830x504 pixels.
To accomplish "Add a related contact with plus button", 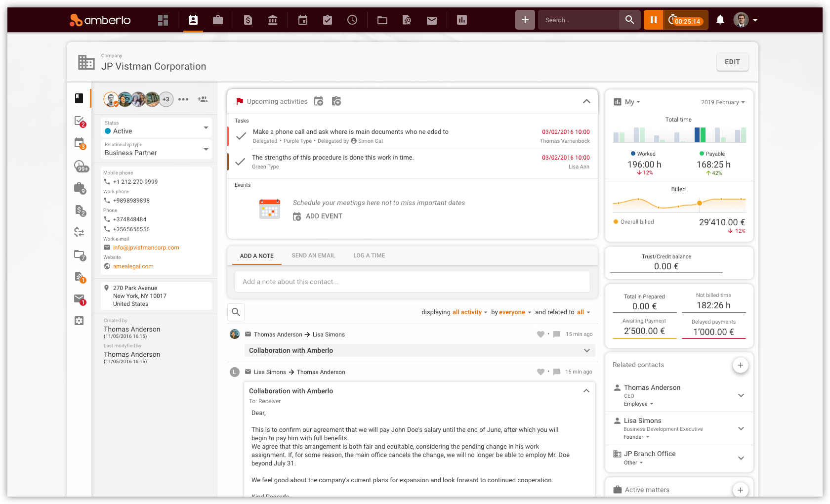I will [740, 365].
